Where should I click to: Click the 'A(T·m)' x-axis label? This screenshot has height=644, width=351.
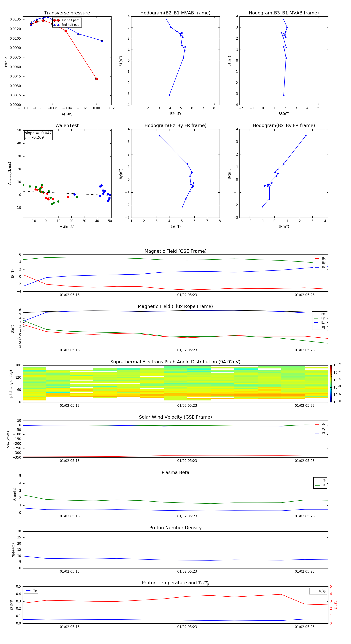(x=67, y=114)
